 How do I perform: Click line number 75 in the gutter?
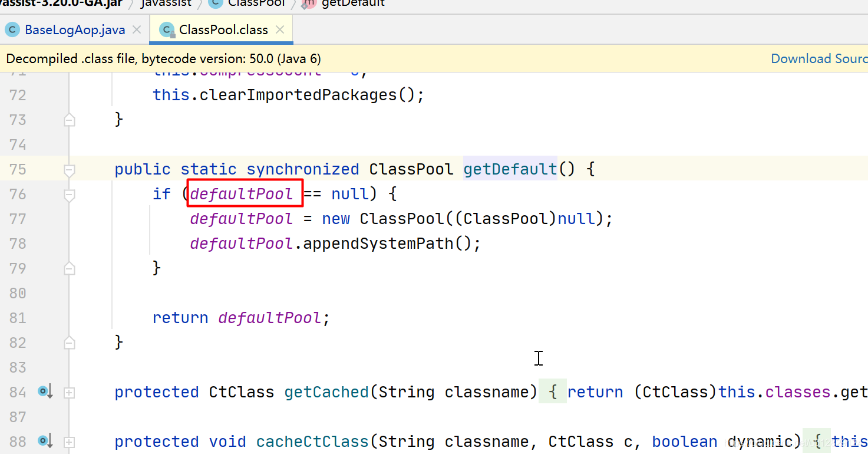pos(17,169)
